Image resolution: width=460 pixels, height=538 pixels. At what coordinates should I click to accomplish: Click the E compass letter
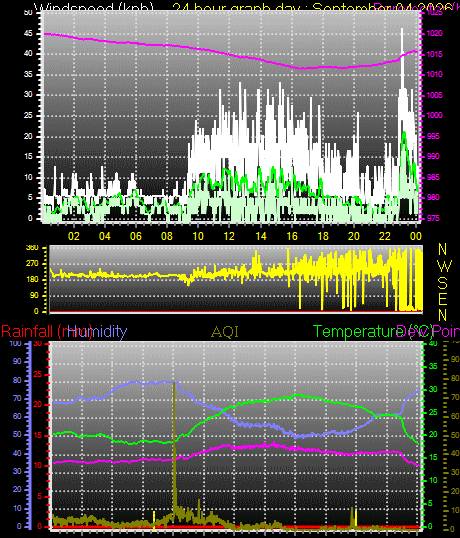tap(443, 299)
